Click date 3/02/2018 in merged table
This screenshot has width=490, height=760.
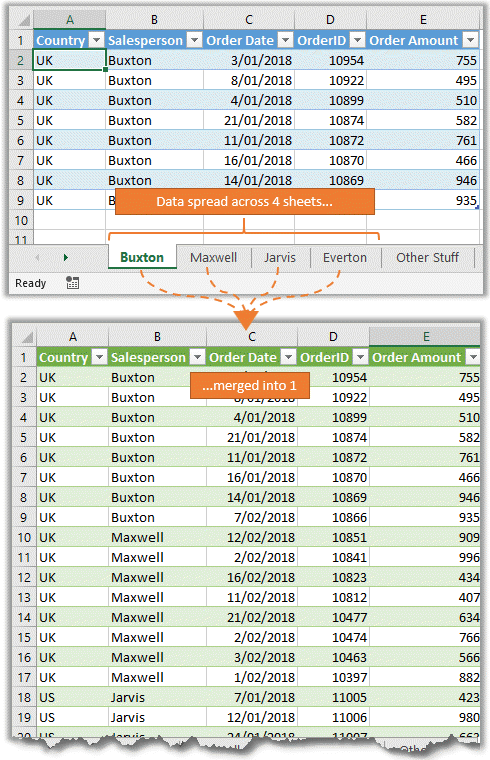pyautogui.click(x=252, y=657)
